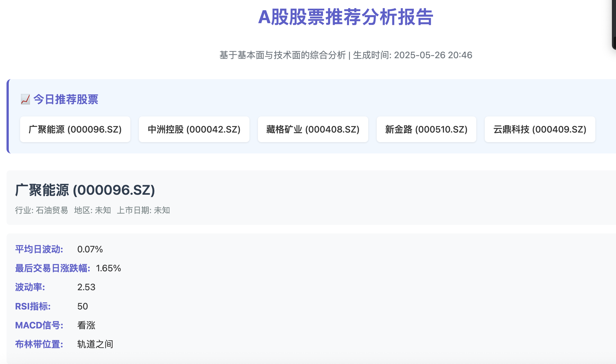Click the 最后交易日涨跌幅 label
The width and height of the screenshot is (616, 364).
point(53,268)
